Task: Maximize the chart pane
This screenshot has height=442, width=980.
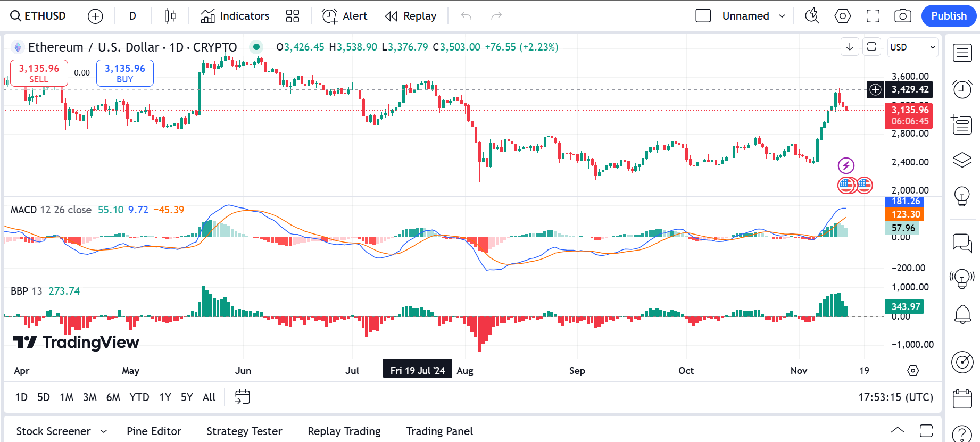Action: (871, 47)
